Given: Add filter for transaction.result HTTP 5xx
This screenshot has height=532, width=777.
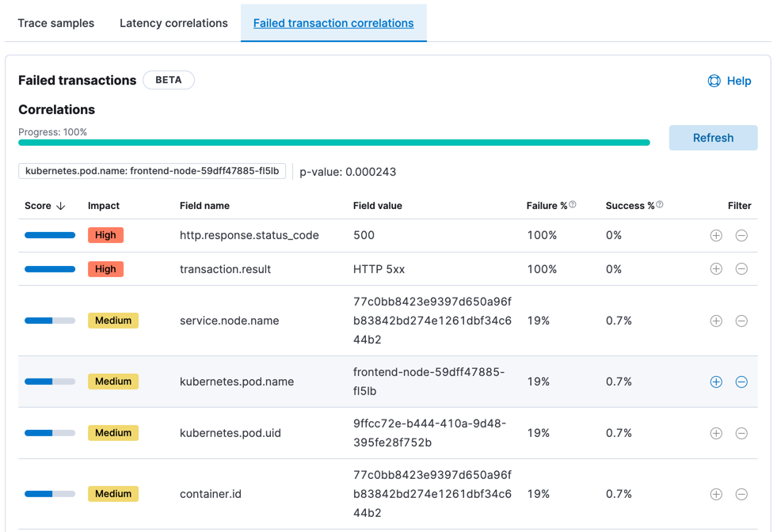Looking at the screenshot, I should (716, 269).
